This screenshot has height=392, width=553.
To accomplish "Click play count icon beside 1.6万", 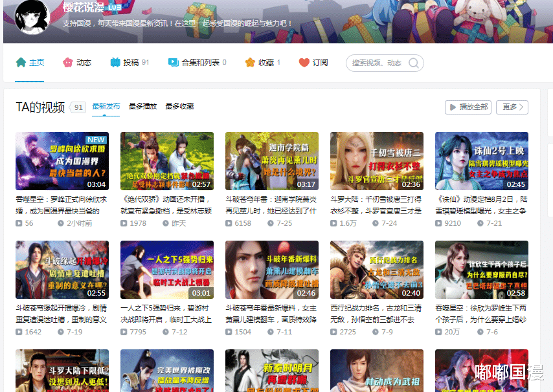I will 333,223.
